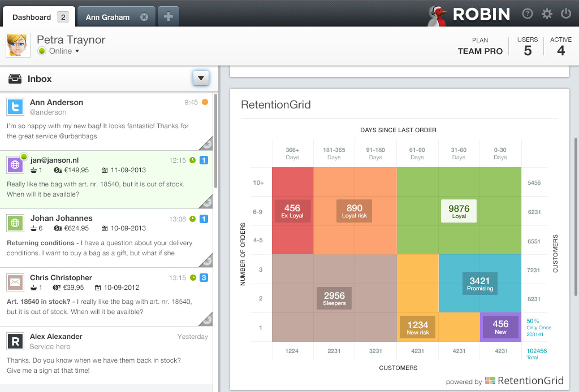
Task: Open the Alex Alexander conversation
Action: 106,356
